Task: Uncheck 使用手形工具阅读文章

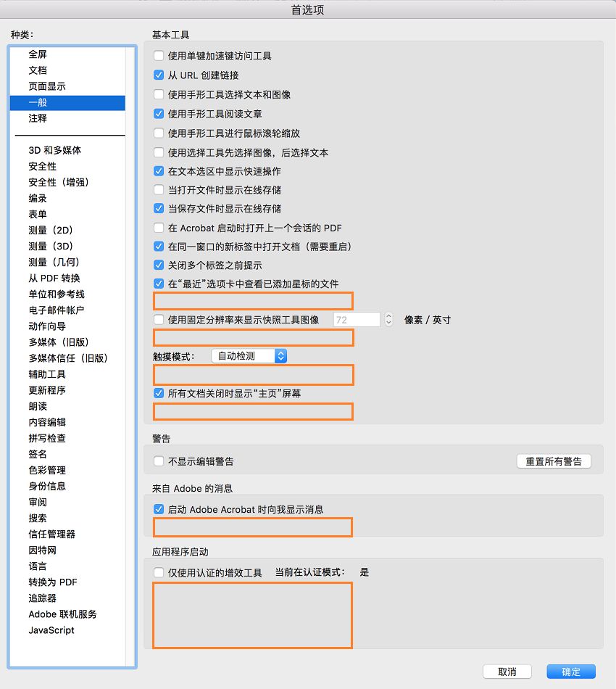Action: 158,113
